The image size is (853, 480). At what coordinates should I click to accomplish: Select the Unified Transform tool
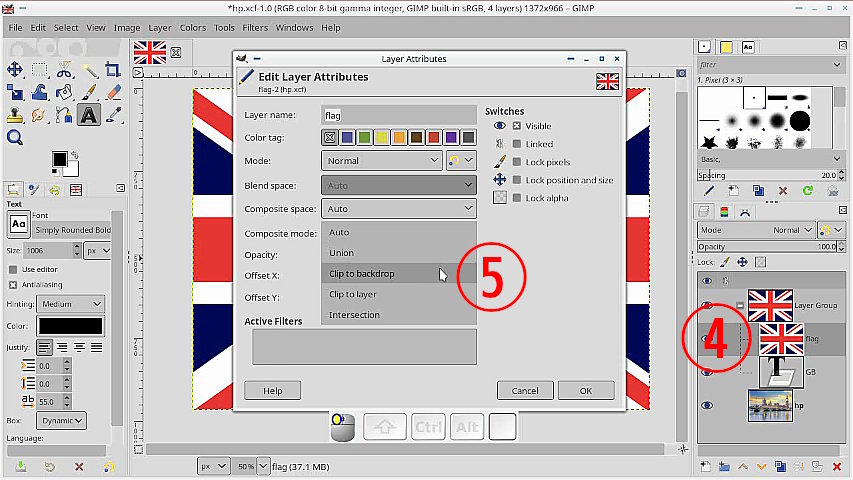coord(15,93)
